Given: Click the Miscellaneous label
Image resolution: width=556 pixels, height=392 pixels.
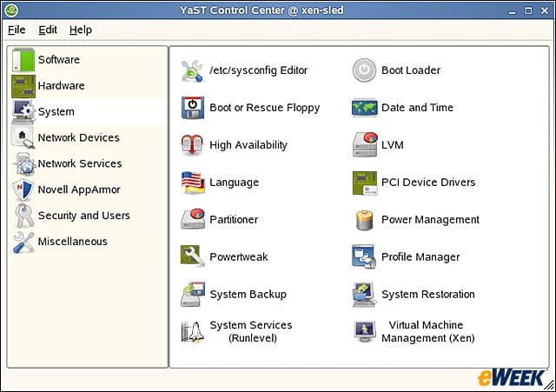Looking at the screenshot, I should click(x=73, y=242).
